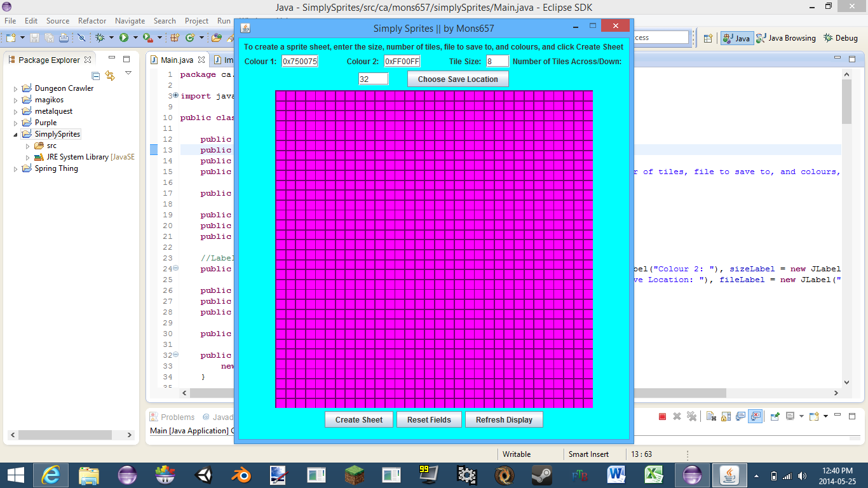Toggle Scroll Lock in the Console toolbar
Image resolution: width=868 pixels, height=488 pixels.
click(725, 417)
